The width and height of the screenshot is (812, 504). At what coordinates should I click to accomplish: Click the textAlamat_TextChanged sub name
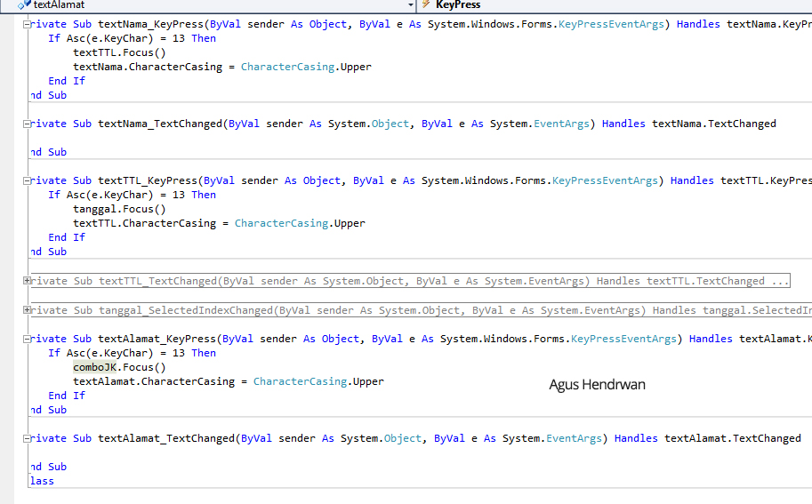[166, 438]
